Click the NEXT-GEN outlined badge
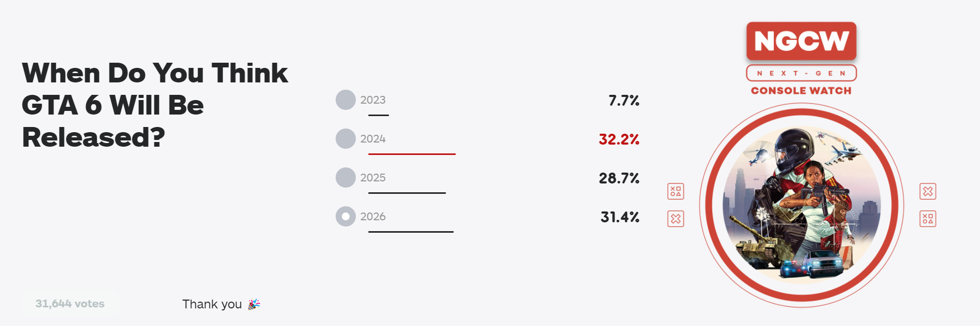This screenshot has width=980, height=326. (801, 73)
